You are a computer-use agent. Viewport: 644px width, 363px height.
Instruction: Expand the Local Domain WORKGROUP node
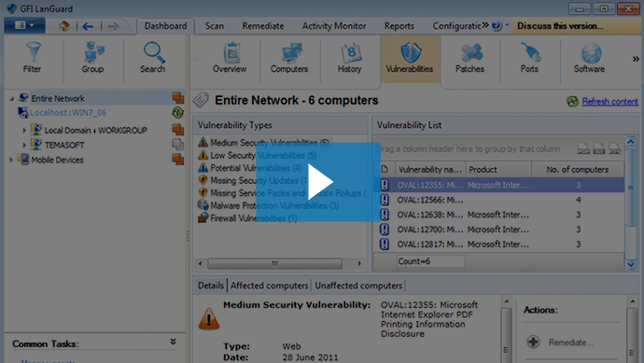(x=24, y=130)
